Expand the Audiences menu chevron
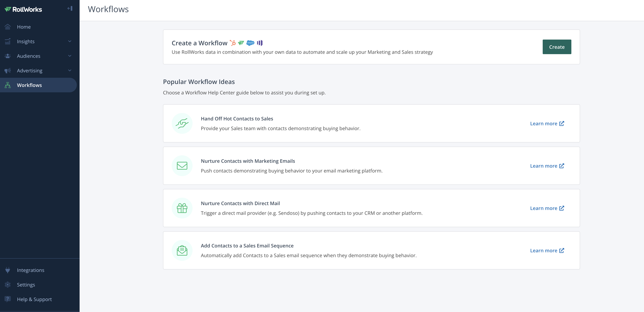This screenshot has width=644, height=312. (x=70, y=56)
